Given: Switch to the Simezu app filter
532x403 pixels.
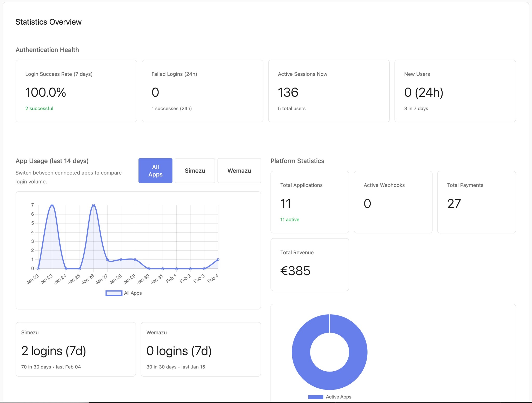Looking at the screenshot, I should pyautogui.click(x=195, y=170).
